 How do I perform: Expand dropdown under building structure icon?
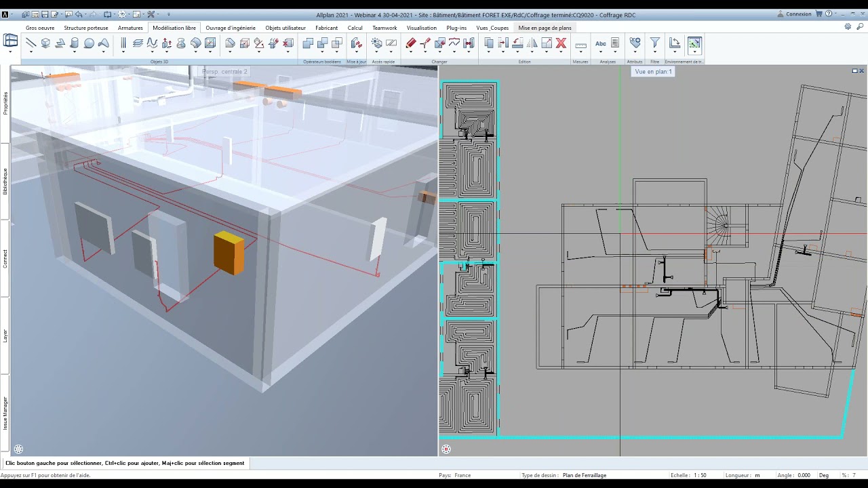(11, 52)
